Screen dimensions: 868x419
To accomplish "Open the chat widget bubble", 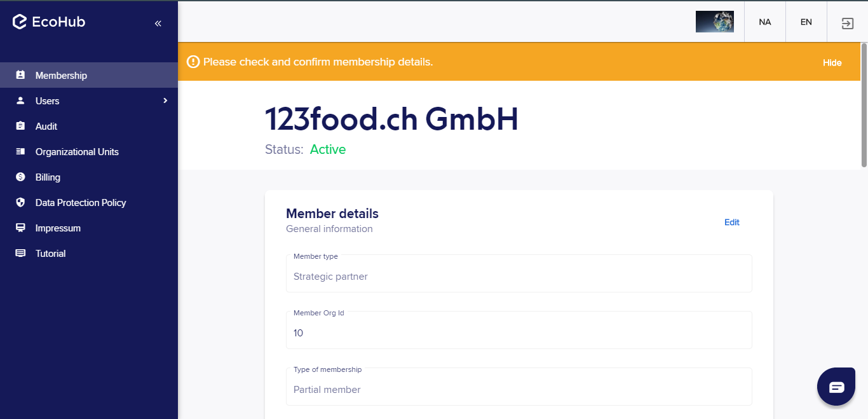I will click(x=836, y=387).
